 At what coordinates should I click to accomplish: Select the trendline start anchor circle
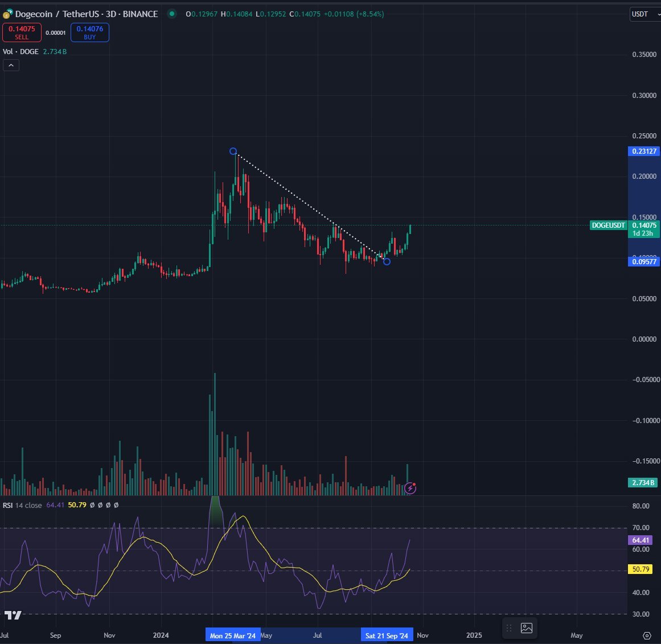[x=233, y=151]
